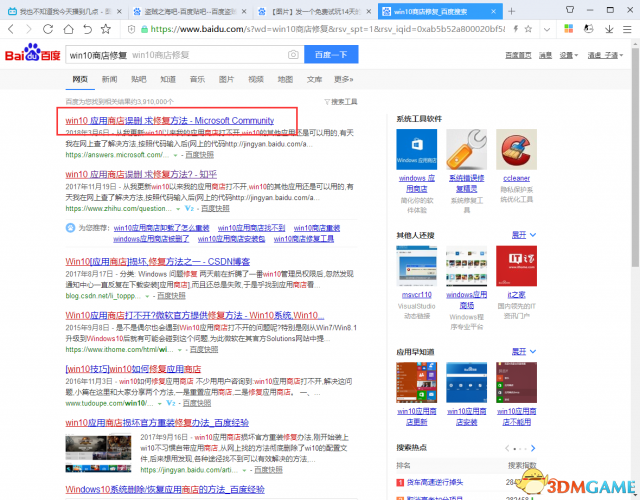Open 百度首页 link in header
The height and width of the screenshot is (500, 640).
click(x=518, y=55)
